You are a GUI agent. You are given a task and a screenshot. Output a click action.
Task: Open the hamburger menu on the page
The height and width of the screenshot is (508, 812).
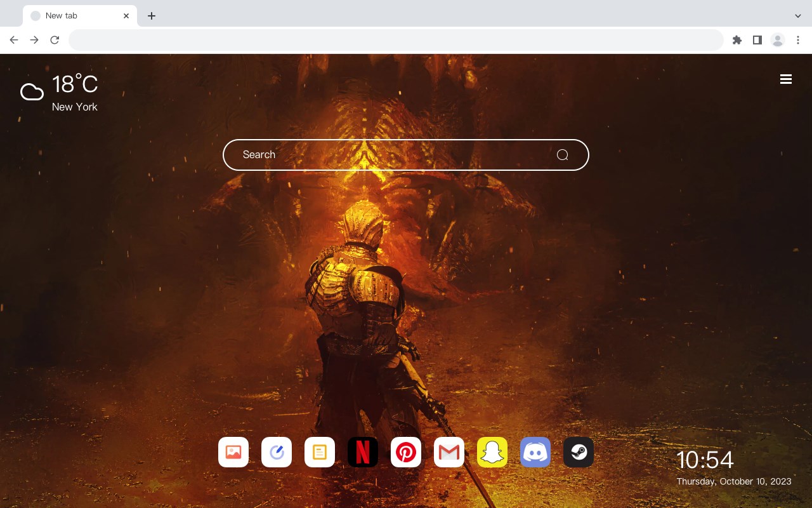click(x=786, y=79)
